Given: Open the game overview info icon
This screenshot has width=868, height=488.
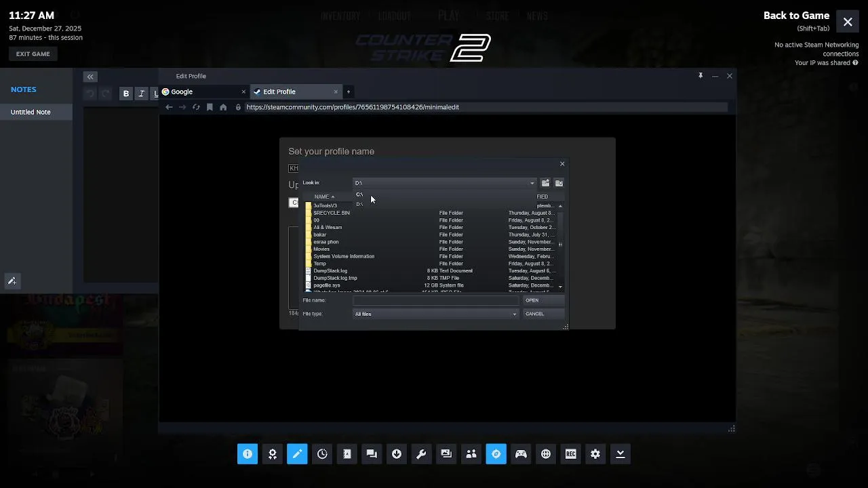Looking at the screenshot, I should [248, 454].
